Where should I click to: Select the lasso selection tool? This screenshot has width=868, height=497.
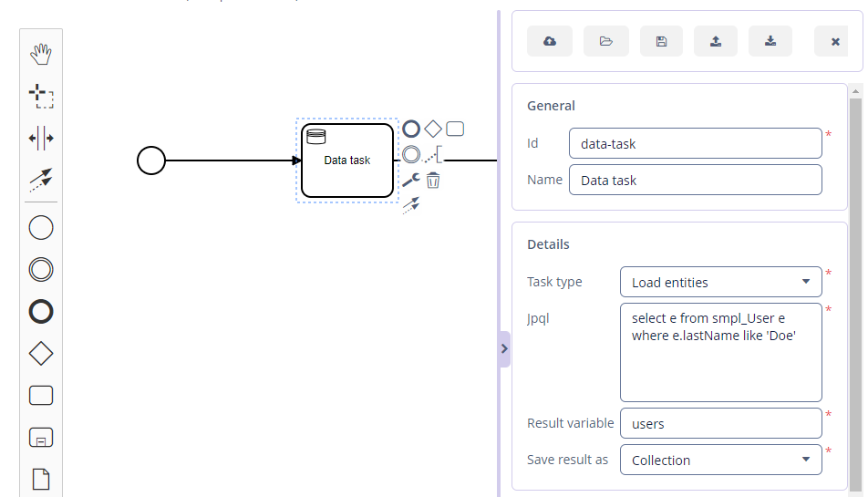(x=41, y=96)
